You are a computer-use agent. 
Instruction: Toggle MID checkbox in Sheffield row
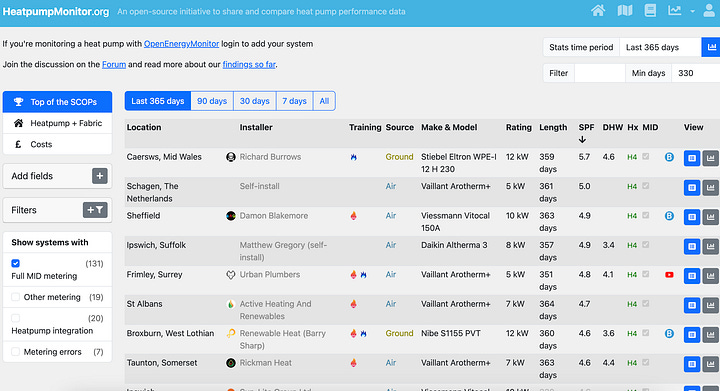(x=646, y=215)
